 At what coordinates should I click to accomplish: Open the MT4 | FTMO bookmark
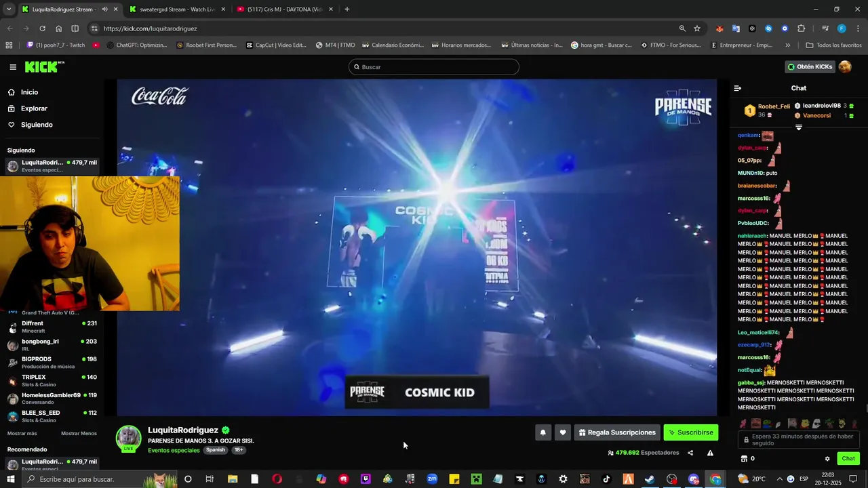(335, 45)
